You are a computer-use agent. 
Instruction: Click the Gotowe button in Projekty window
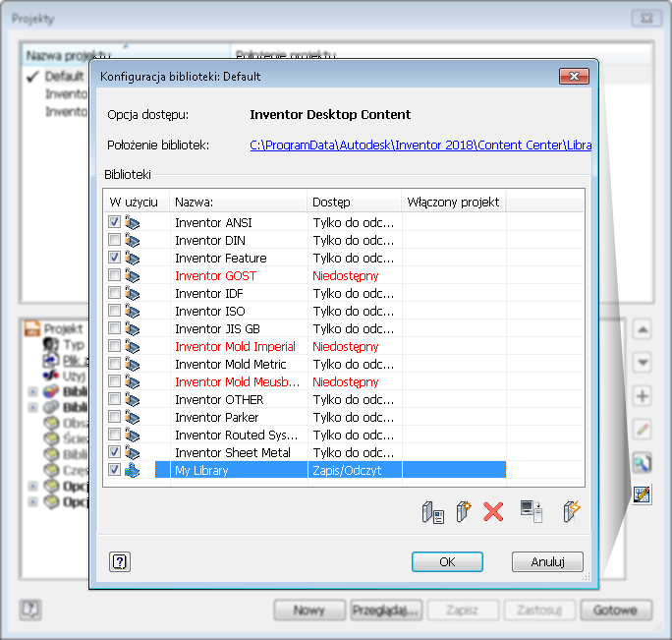(615, 610)
